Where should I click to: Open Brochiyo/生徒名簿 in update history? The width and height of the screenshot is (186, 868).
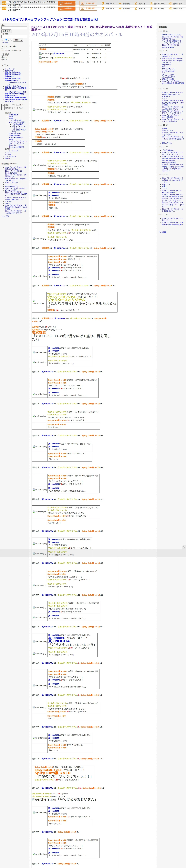(169, 163)
